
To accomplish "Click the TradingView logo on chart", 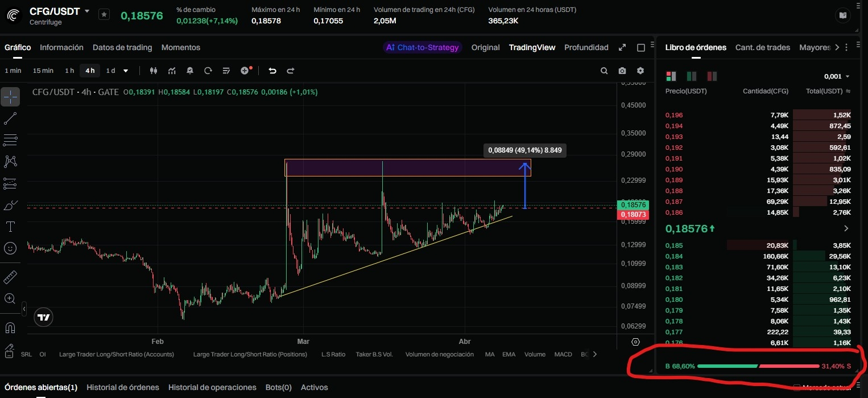I will tap(43, 318).
